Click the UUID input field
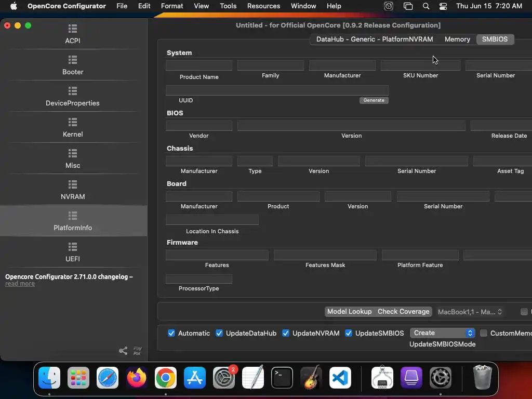The width and height of the screenshot is (532, 399). [x=277, y=90]
